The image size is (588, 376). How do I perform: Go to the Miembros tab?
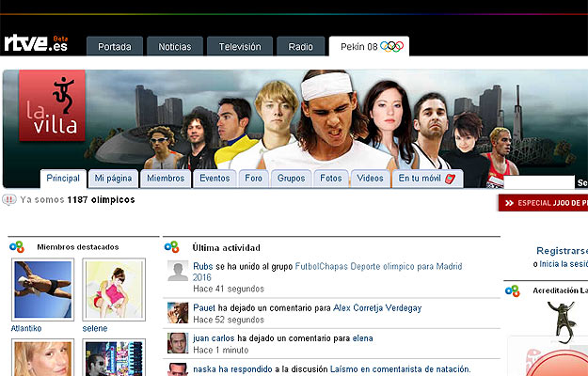pyautogui.click(x=166, y=179)
